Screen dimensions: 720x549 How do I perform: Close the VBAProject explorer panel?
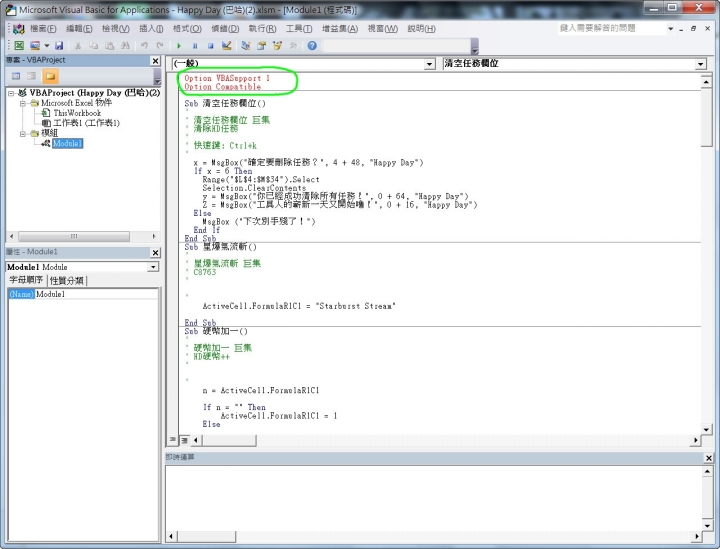pyautogui.click(x=155, y=61)
